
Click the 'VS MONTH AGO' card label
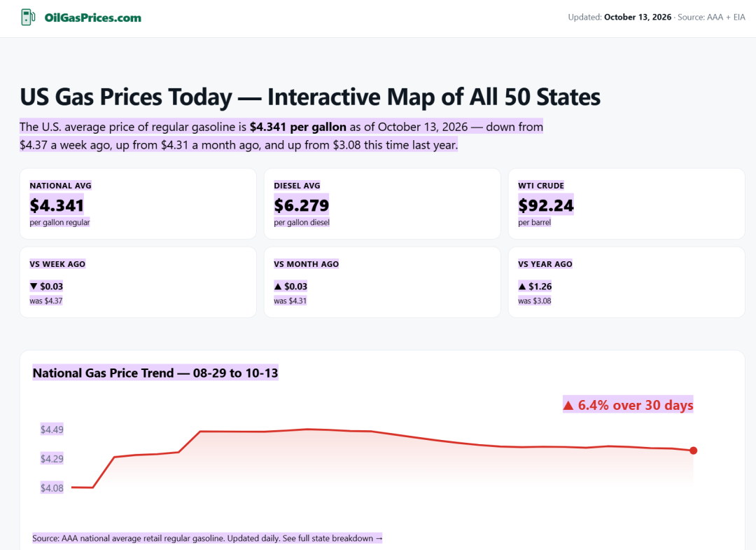click(306, 264)
